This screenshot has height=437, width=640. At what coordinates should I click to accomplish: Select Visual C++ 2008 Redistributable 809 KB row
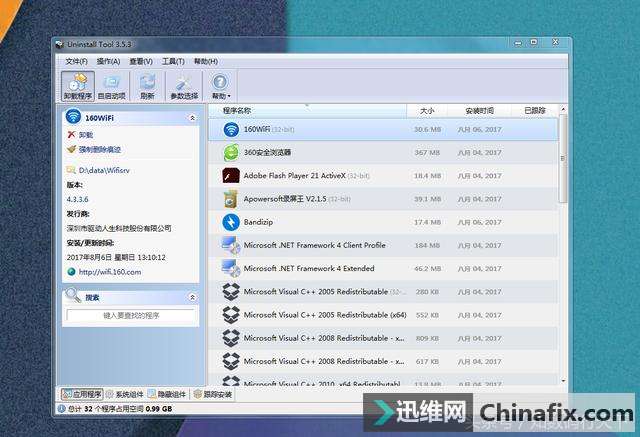point(383,338)
